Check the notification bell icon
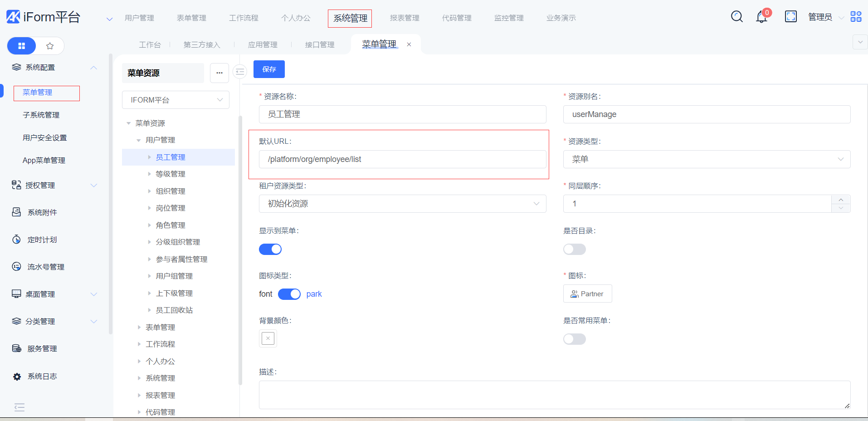This screenshot has width=868, height=421. [761, 17]
